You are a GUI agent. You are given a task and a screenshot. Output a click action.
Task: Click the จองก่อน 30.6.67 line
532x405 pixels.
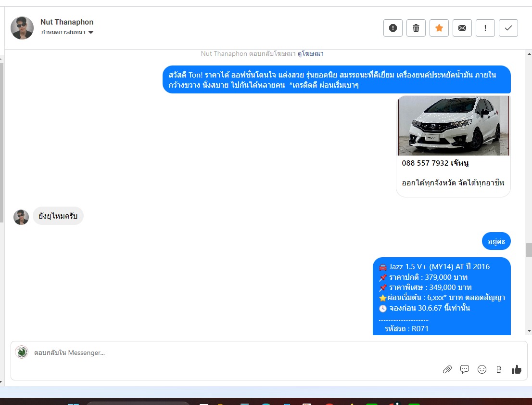pos(424,308)
